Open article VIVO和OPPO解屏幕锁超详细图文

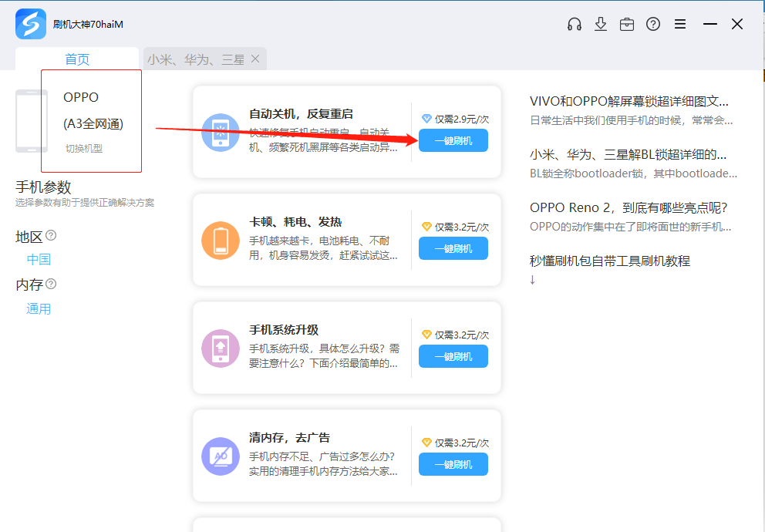[x=629, y=102]
